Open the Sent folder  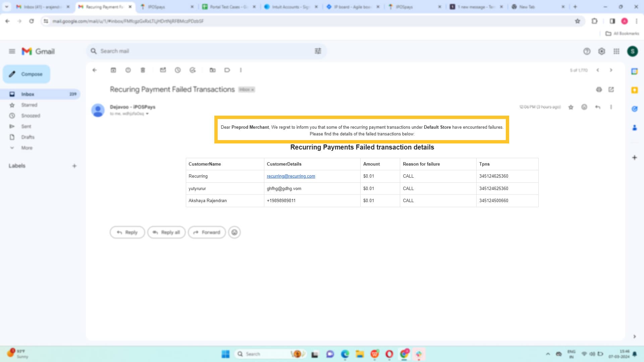[x=26, y=126]
